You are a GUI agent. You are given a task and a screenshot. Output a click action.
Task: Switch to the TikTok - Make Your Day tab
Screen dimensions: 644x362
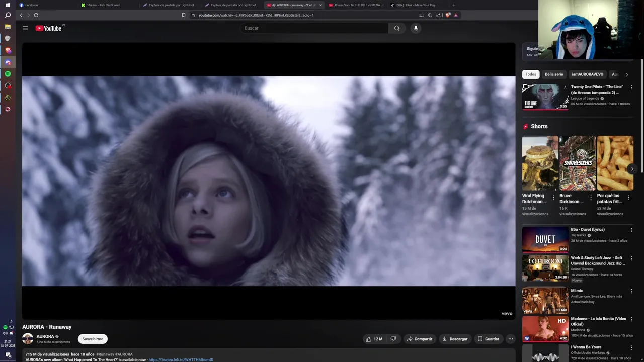416,5
